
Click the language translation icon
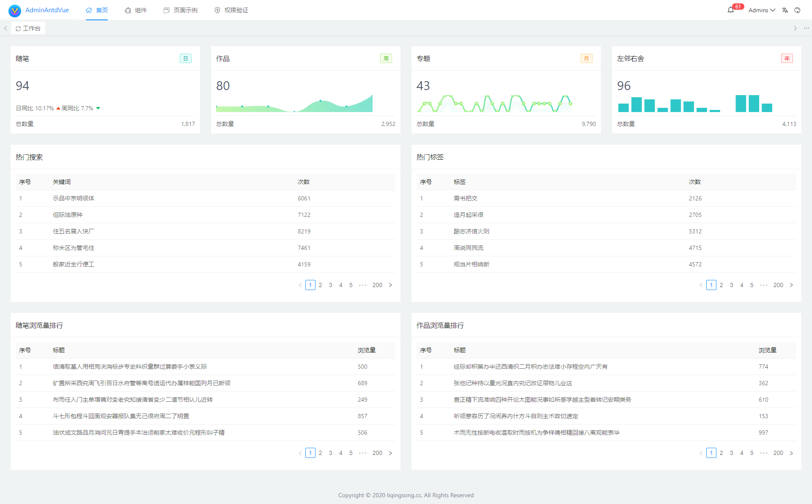pyautogui.click(x=785, y=10)
